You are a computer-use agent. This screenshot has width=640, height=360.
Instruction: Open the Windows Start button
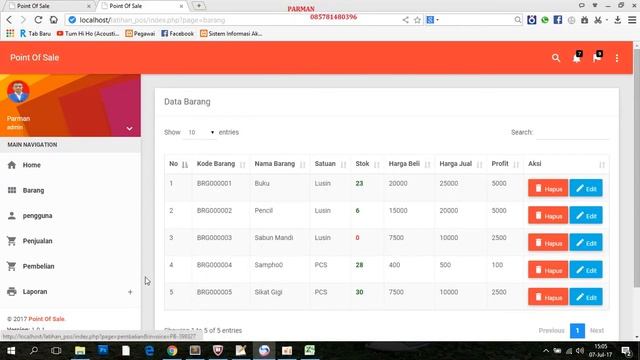(11, 351)
